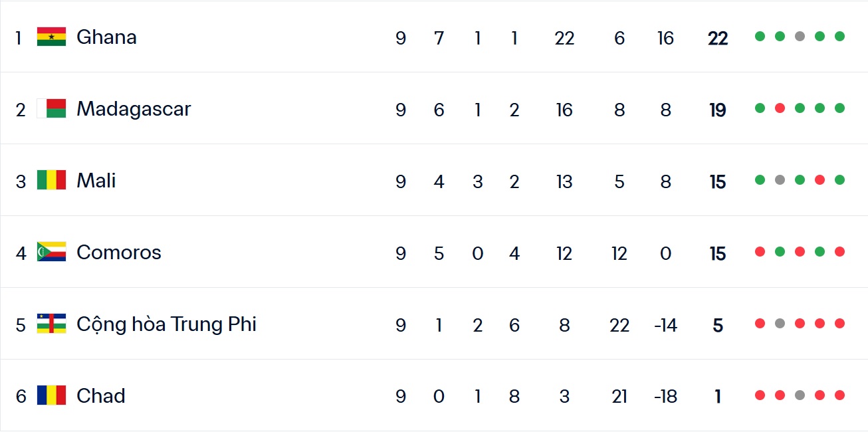Select the Mali team name
Image resolution: width=868 pixels, height=432 pixels.
96,180
